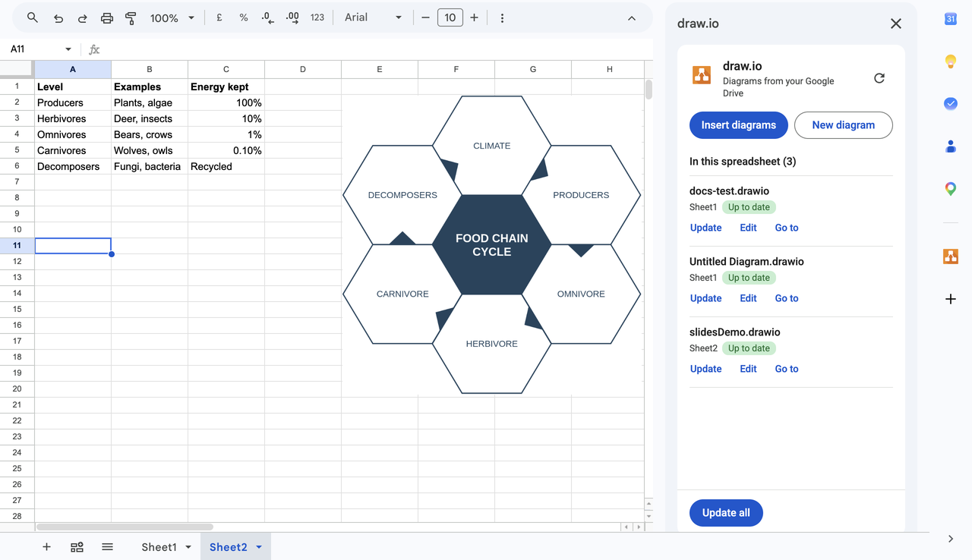Screen dimensions: 972x560
Task: Close the draw.io side panel
Action: point(896,24)
